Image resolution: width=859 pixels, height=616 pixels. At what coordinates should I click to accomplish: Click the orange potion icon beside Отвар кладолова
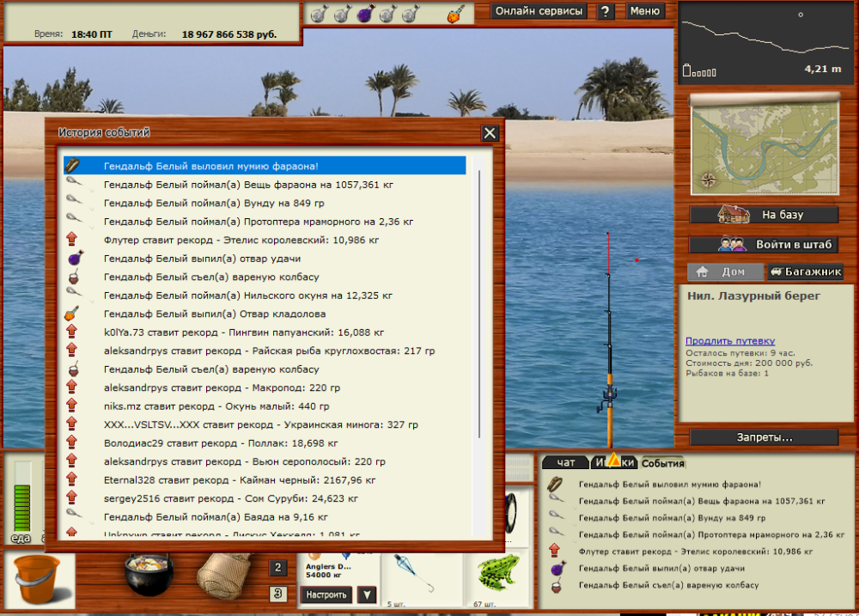pyautogui.click(x=72, y=313)
